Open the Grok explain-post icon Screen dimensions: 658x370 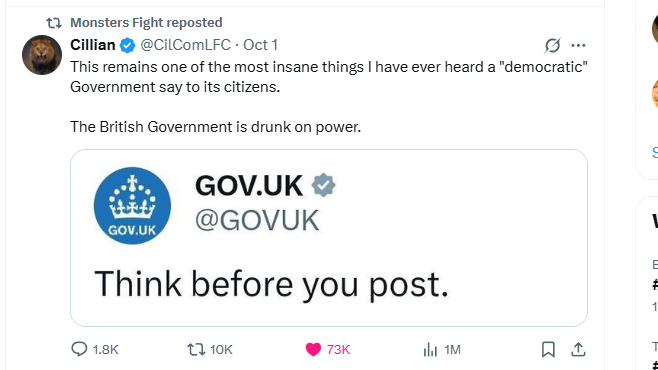[552, 45]
